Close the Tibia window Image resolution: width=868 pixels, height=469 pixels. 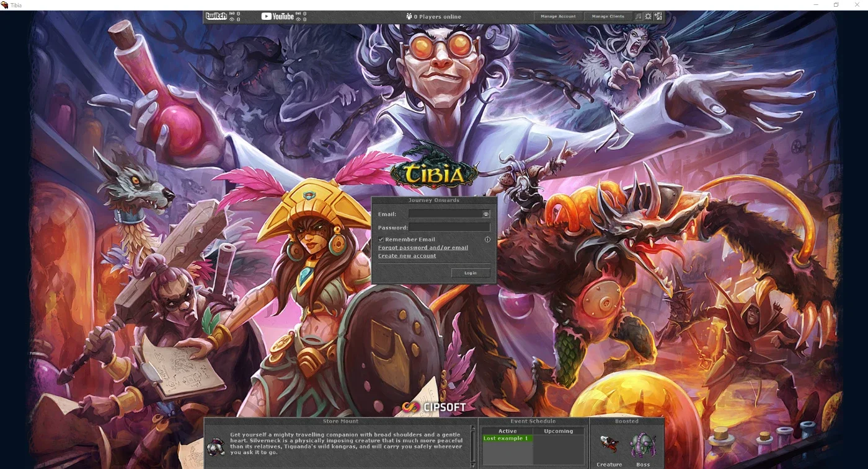857,5
